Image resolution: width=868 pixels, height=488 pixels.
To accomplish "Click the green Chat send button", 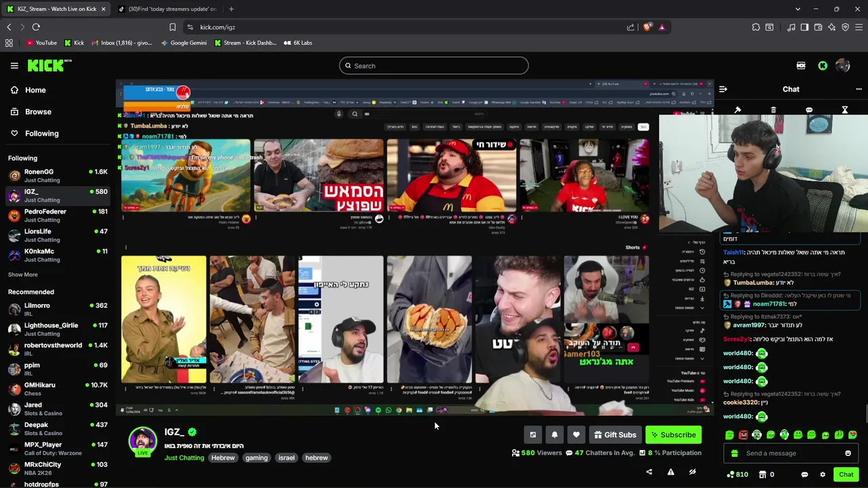I will pyautogui.click(x=846, y=474).
